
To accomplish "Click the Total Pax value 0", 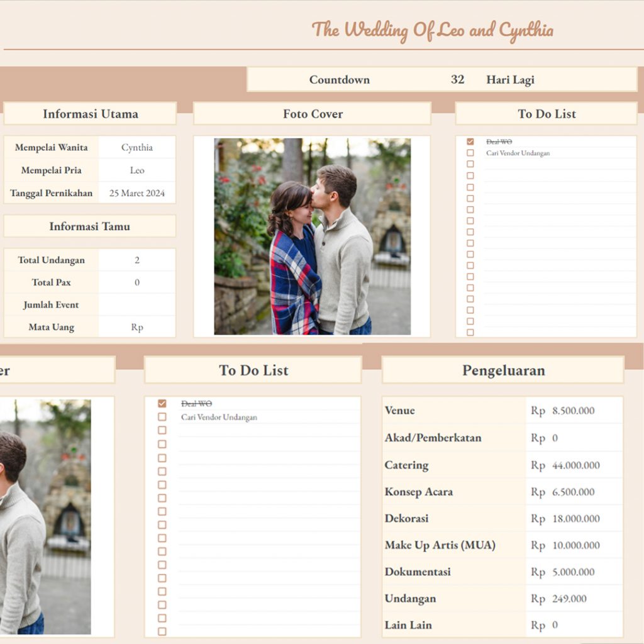I will tap(137, 282).
